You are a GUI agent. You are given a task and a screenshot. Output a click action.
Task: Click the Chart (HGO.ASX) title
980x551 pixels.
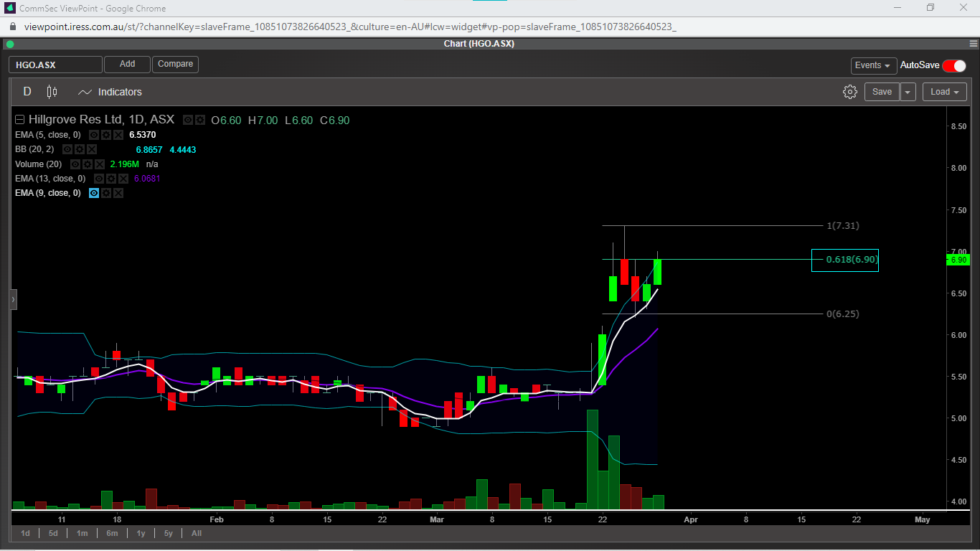[x=479, y=44]
